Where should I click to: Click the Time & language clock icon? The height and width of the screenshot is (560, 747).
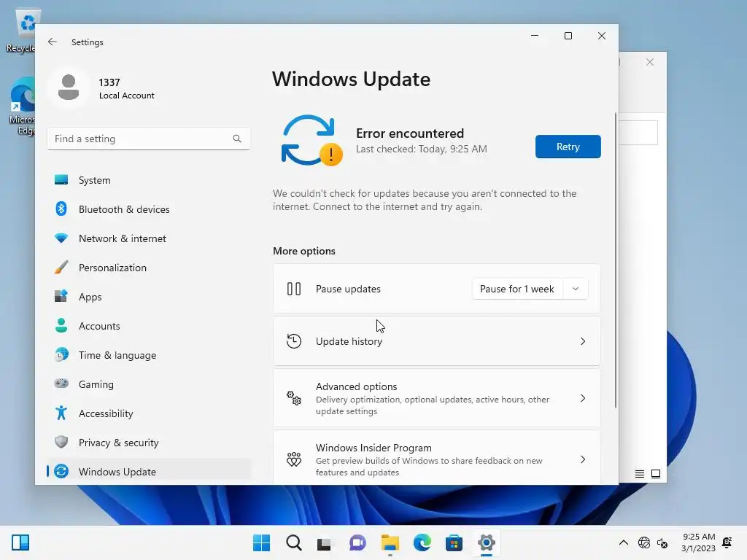coord(61,355)
